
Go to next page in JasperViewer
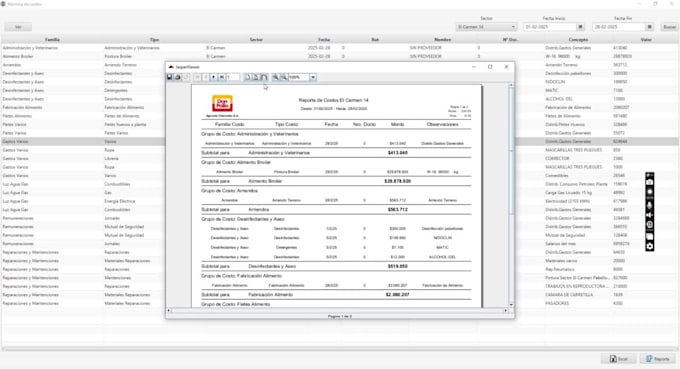(x=213, y=77)
